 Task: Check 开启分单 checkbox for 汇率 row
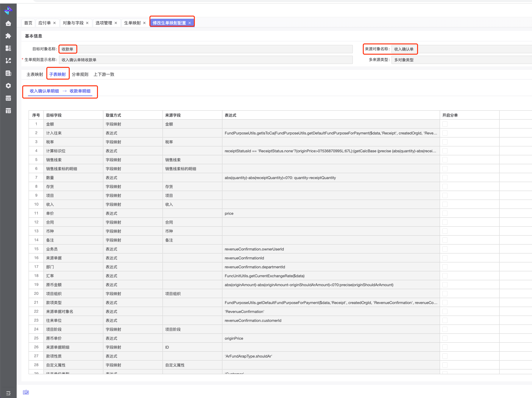(445, 276)
